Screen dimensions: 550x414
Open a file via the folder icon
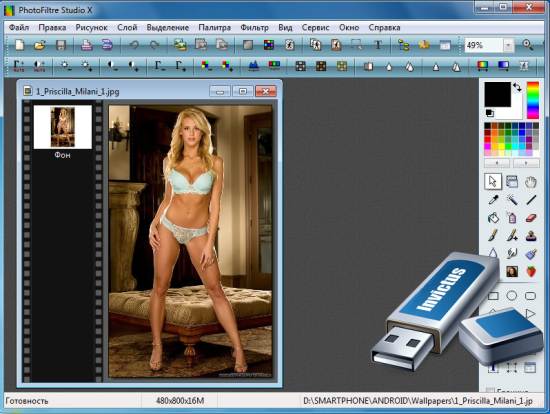[40, 45]
